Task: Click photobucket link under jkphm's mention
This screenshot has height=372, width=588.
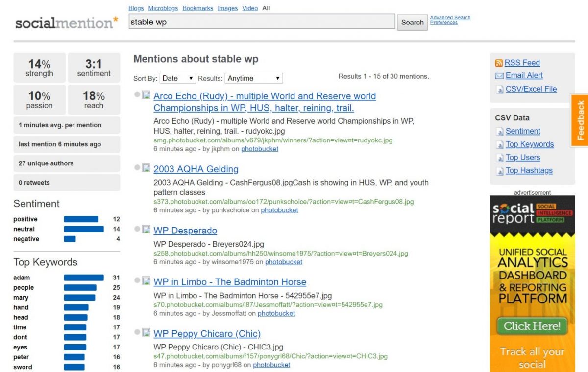Action: point(260,149)
